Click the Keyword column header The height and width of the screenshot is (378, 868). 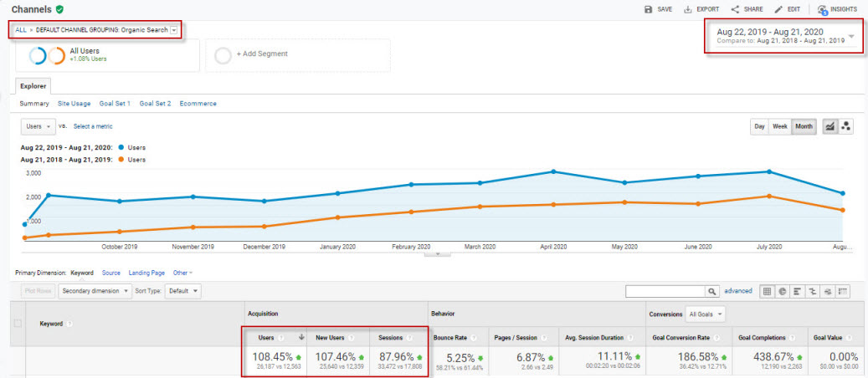51,324
